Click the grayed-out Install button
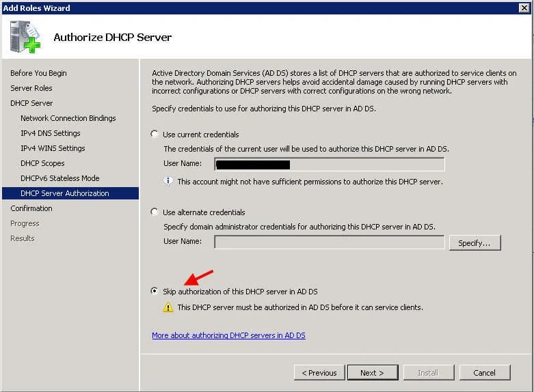This screenshot has width=534, height=392. pos(429,373)
